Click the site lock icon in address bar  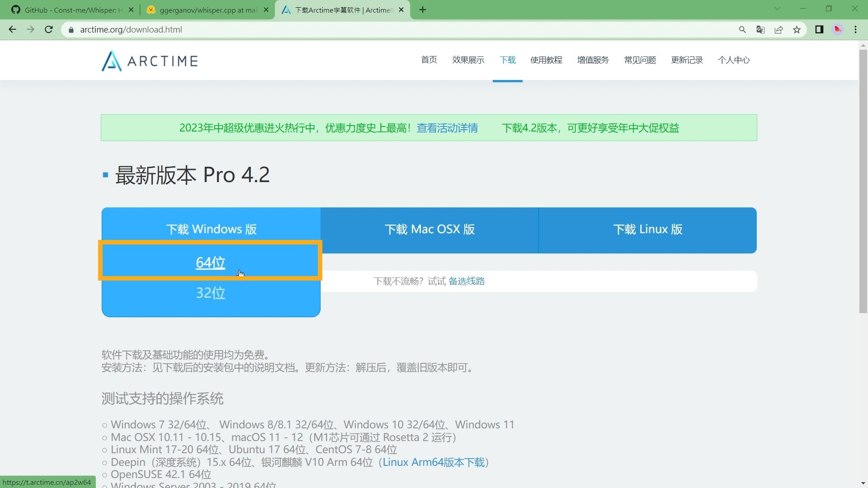(71, 30)
